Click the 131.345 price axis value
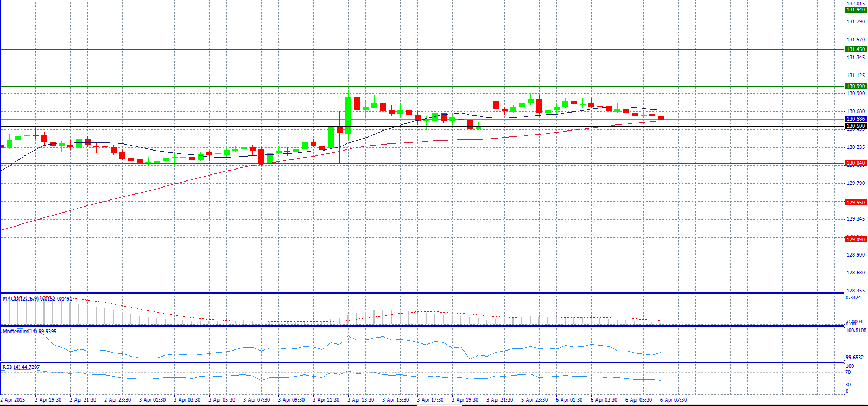The width and height of the screenshot is (868, 406). pos(856,57)
